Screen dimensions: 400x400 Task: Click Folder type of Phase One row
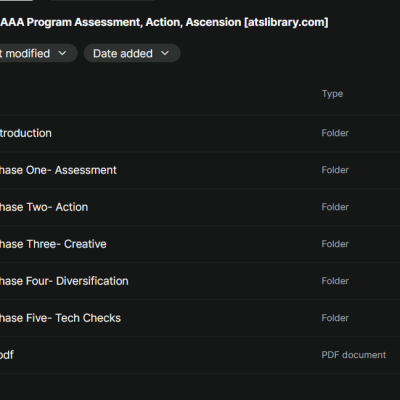(335, 170)
